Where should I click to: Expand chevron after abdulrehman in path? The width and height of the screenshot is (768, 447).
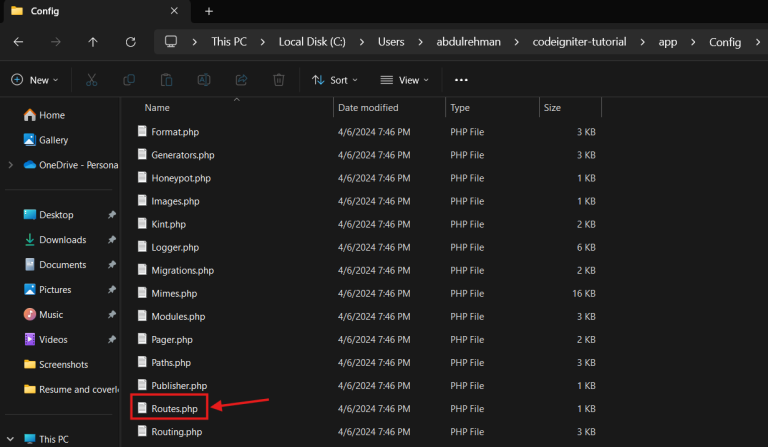click(x=516, y=42)
